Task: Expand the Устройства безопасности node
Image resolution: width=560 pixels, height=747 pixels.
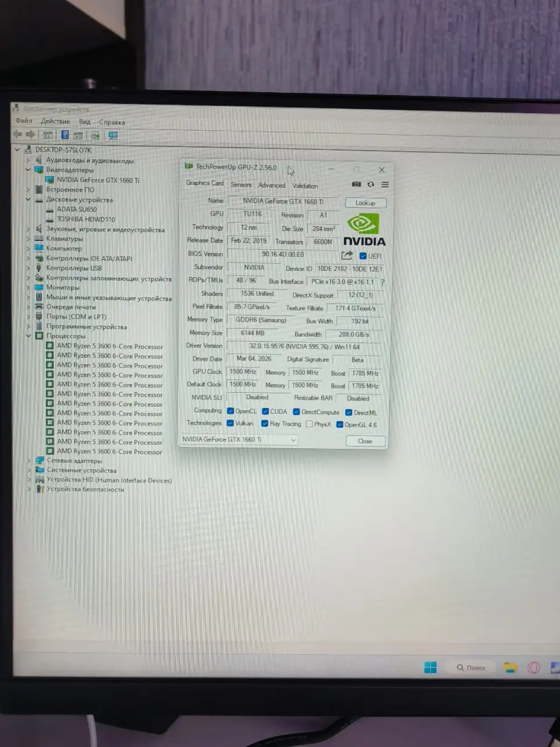Action: point(29,489)
